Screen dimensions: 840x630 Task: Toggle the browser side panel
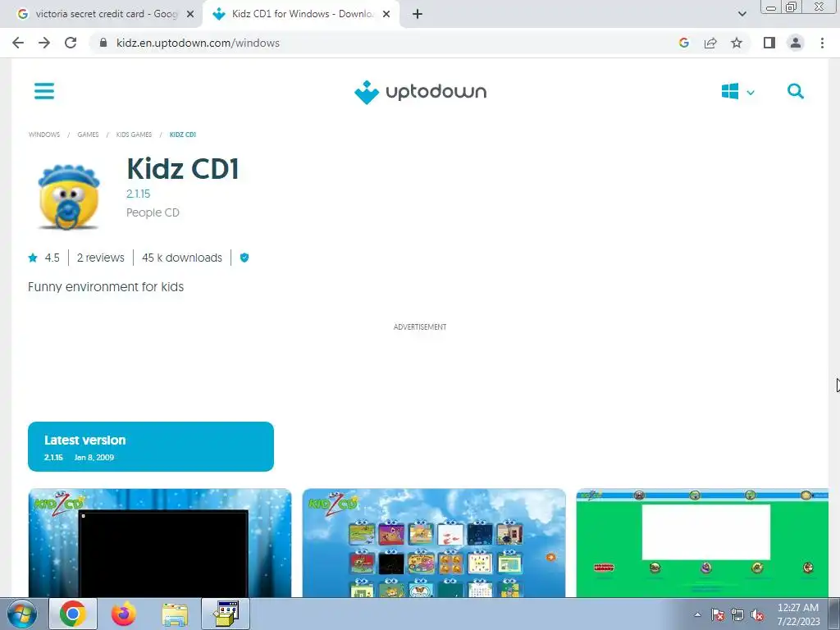(769, 43)
